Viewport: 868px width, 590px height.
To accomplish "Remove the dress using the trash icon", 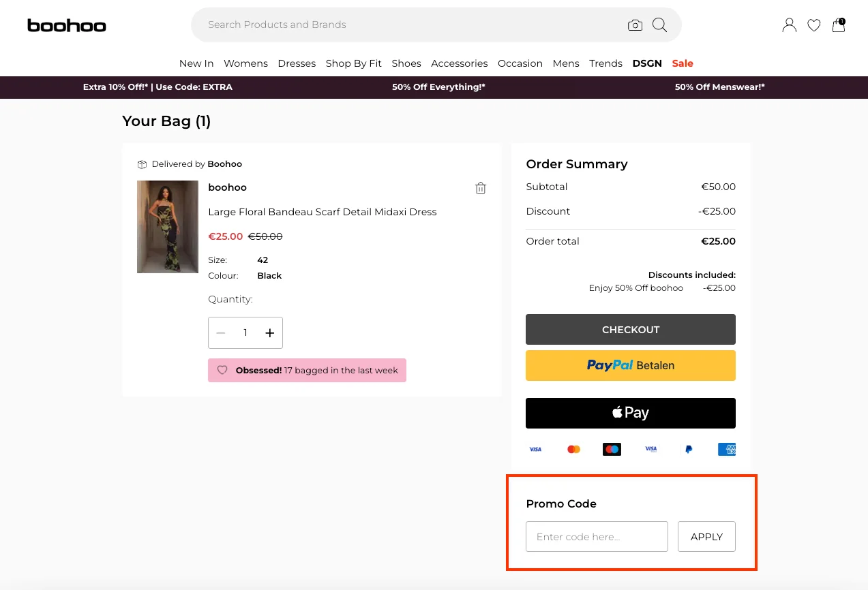I will (481, 188).
